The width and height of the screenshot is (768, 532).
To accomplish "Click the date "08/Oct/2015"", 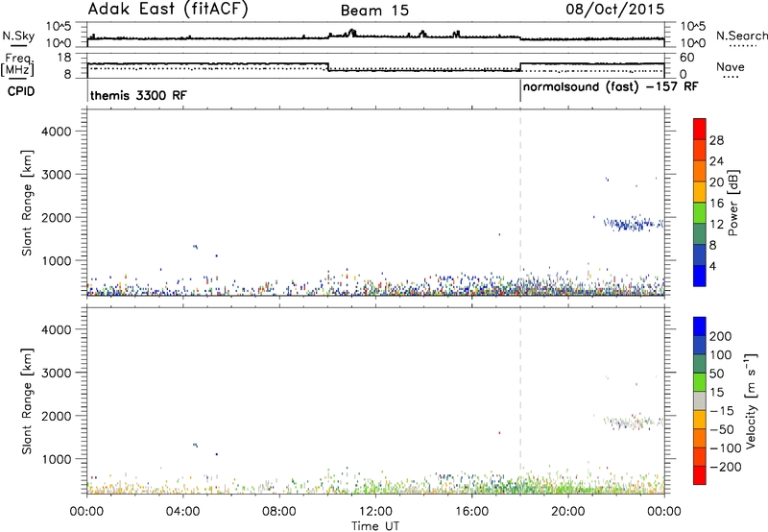I will point(615,10).
